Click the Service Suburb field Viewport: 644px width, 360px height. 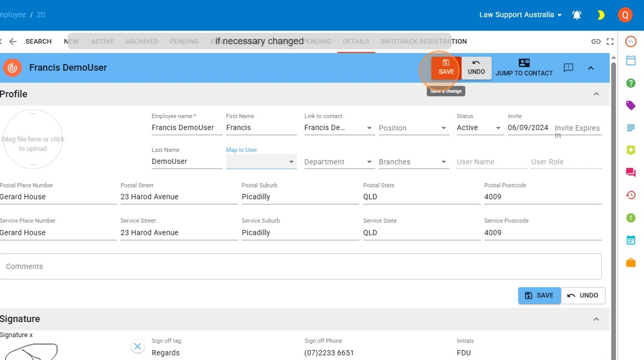click(x=300, y=232)
